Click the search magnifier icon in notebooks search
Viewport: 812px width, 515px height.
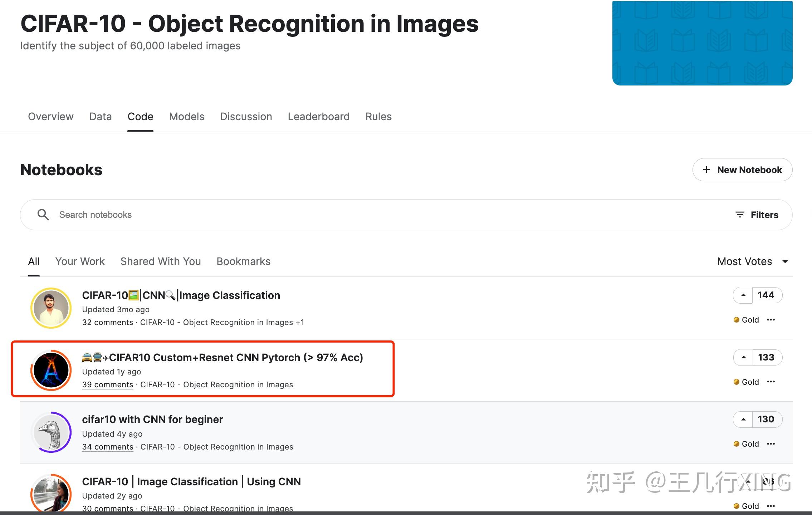pos(43,214)
